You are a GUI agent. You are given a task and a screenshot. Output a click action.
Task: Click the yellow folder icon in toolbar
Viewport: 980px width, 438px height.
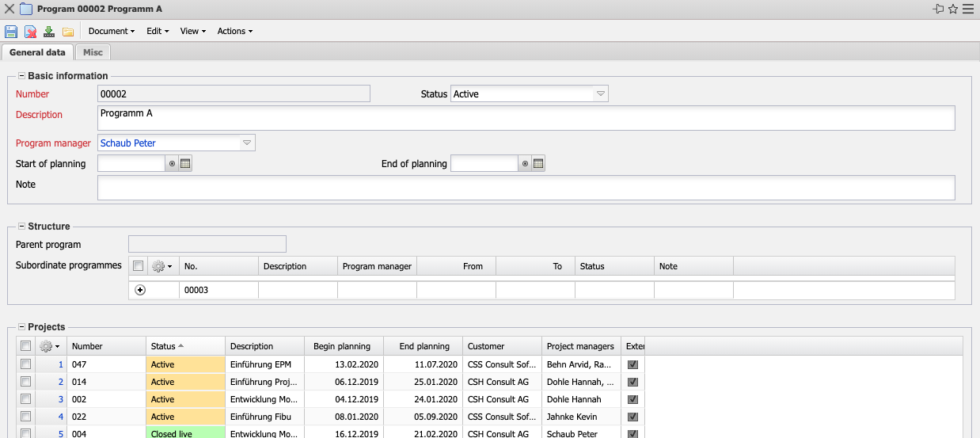(68, 32)
